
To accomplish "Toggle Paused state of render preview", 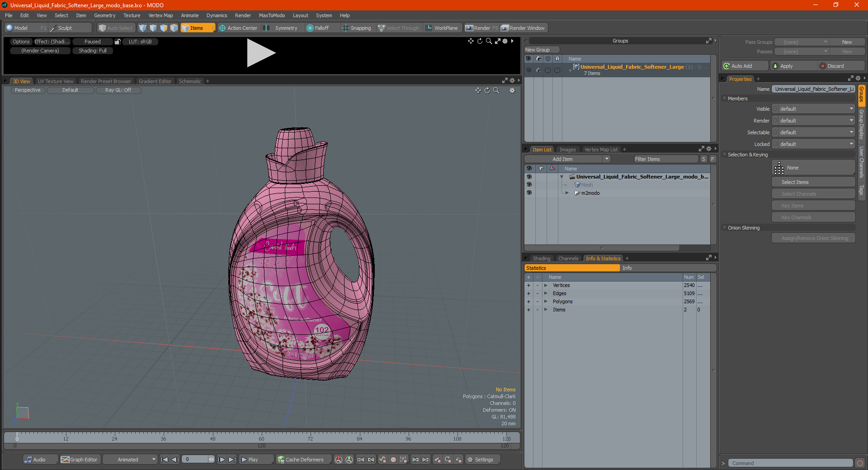I will click(x=93, y=42).
